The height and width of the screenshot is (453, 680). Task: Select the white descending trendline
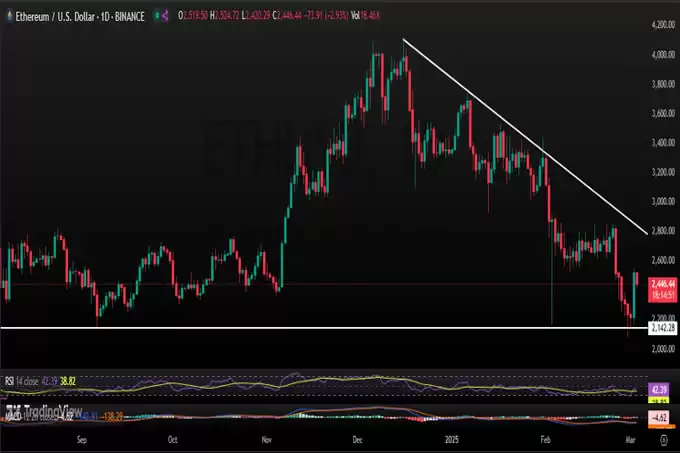525,137
